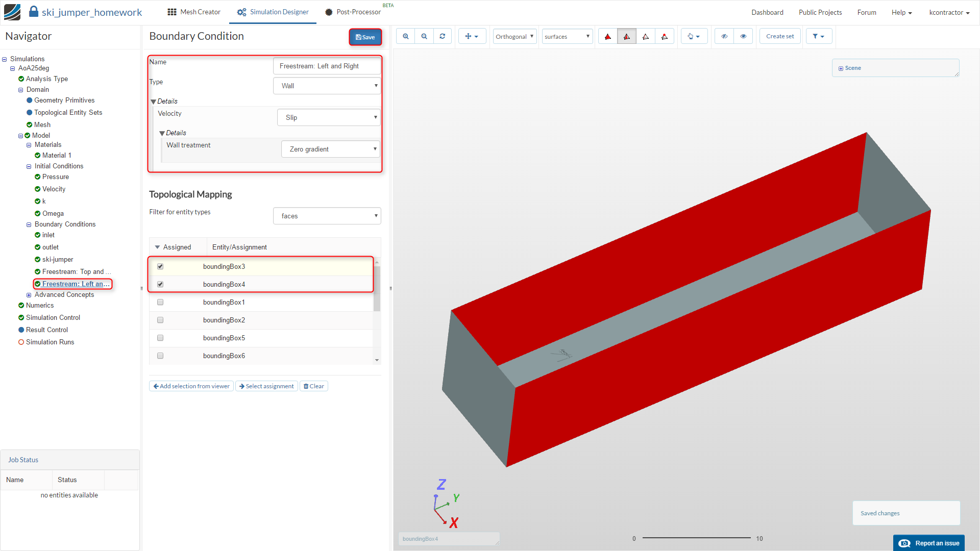
Task: Click the hide selection crossed-eye icon
Action: [x=724, y=36]
